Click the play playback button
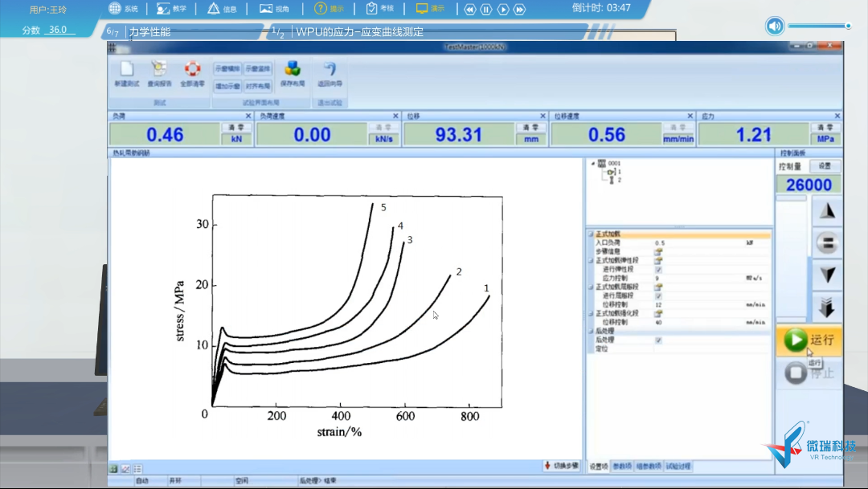This screenshot has width=868, height=489. point(502,10)
